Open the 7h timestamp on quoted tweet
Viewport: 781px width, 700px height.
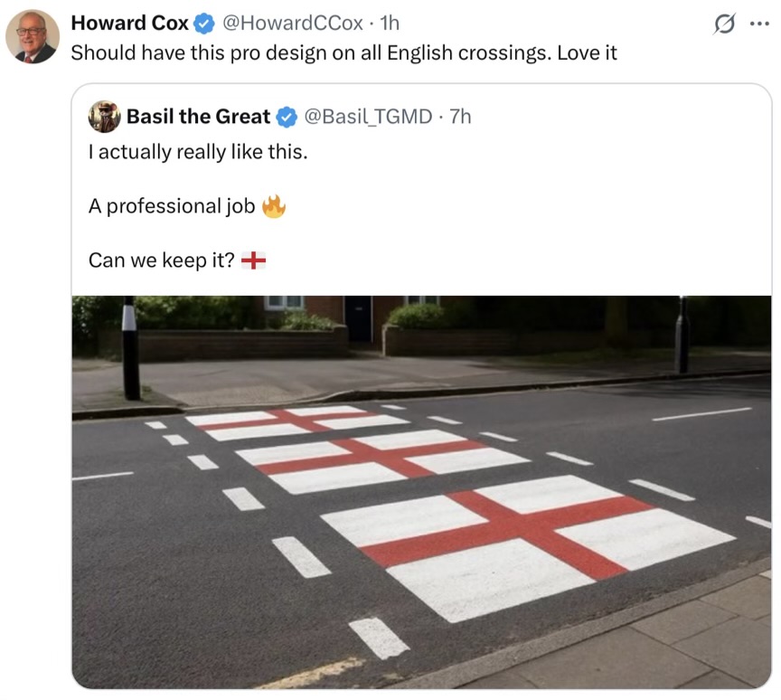coord(460,117)
